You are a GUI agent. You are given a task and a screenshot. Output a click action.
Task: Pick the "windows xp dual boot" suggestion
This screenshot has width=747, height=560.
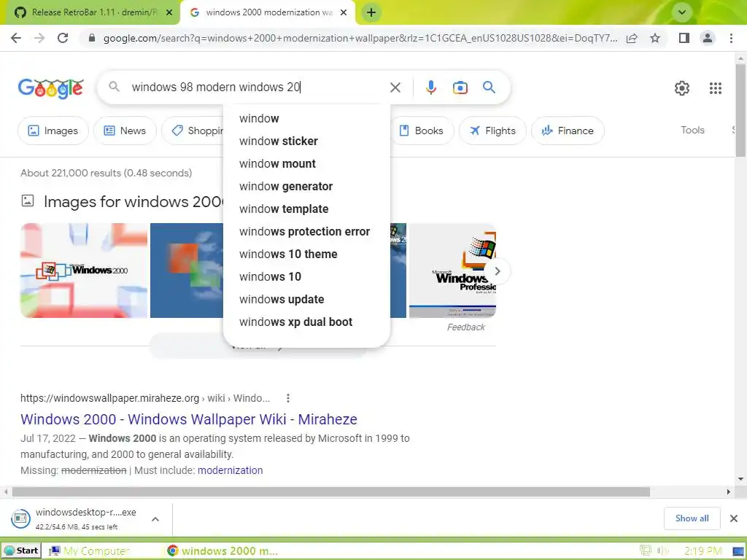pos(306,322)
